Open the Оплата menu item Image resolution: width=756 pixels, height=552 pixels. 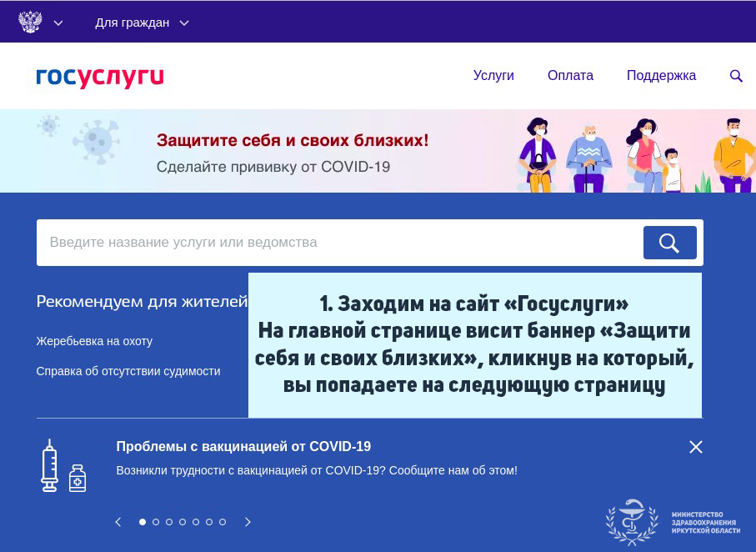tap(570, 76)
